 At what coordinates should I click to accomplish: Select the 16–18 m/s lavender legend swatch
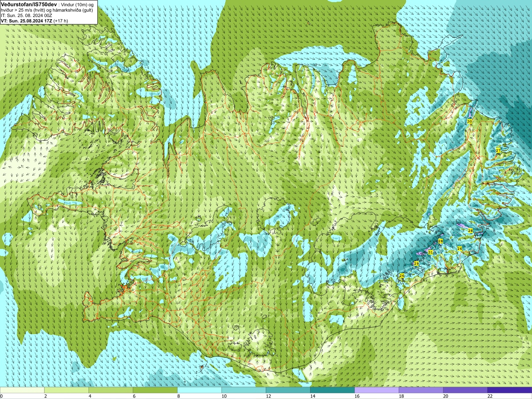tap(377, 390)
